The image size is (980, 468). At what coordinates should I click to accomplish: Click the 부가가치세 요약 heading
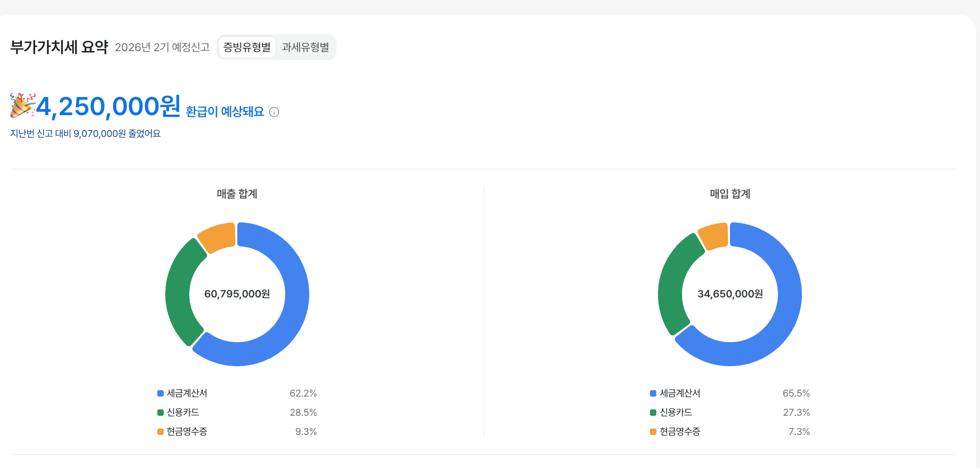pos(59,47)
